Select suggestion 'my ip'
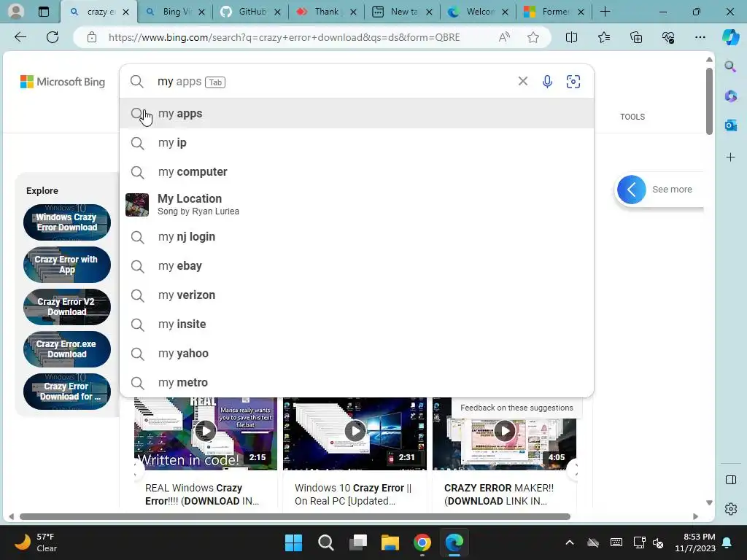747x560 pixels. click(357, 143)
